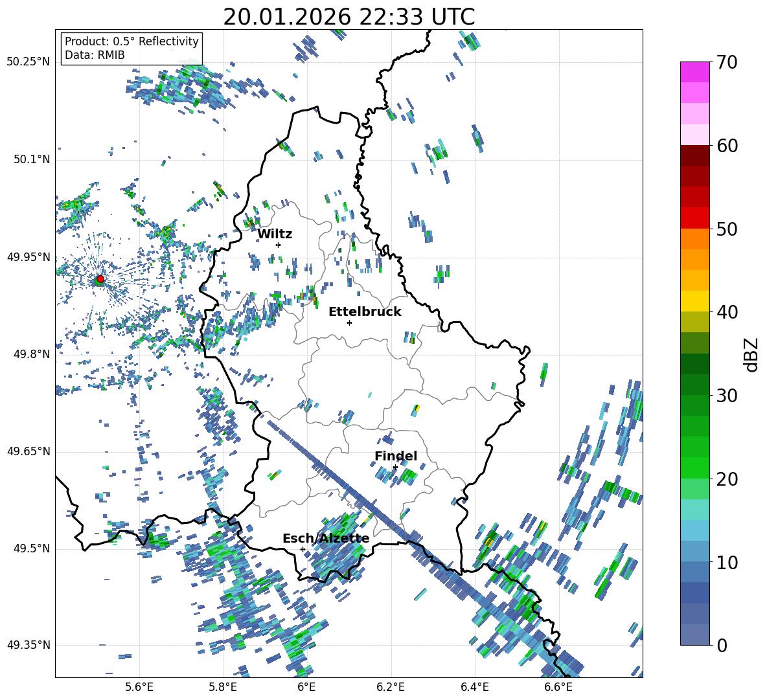Click the orange colorbar segment below 50
The height and width of the screenshot is (700, 767).
(x=694, y=239)
